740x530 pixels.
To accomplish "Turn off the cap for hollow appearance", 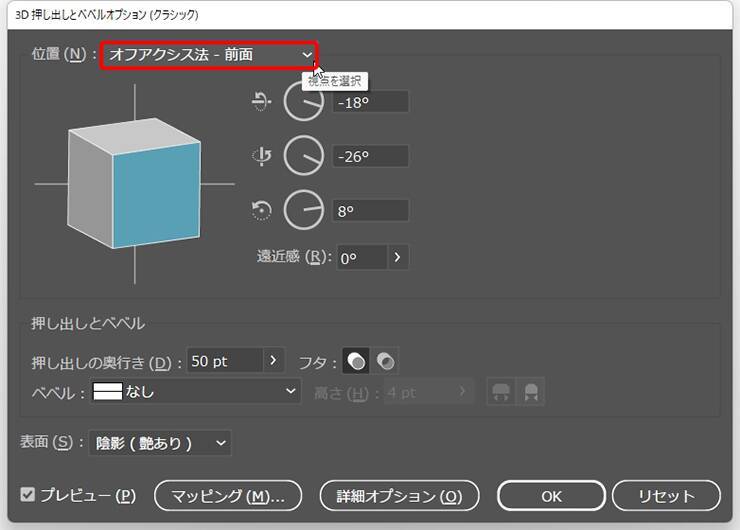I will pos(386,361).
